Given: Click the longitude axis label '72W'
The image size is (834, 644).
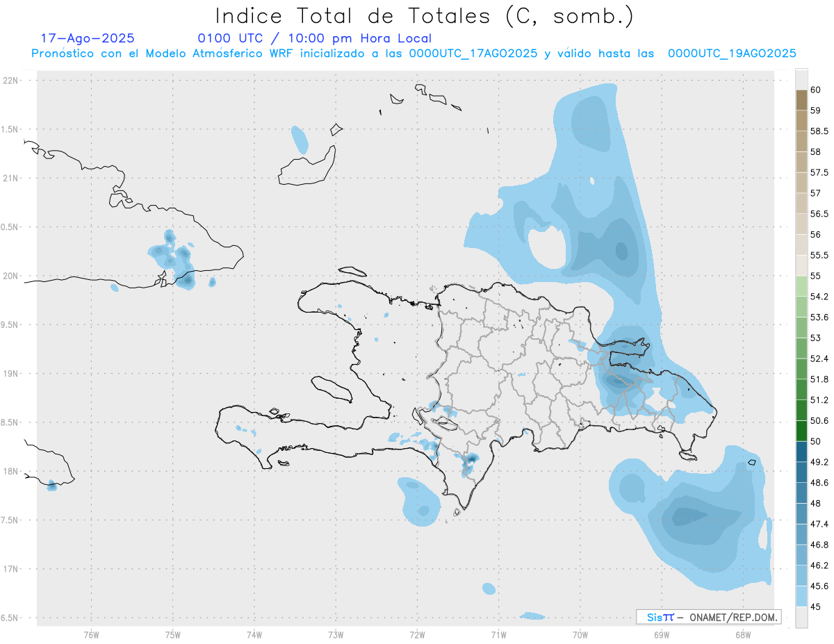Looking at the screenshot, I should [x=417, y=634].
